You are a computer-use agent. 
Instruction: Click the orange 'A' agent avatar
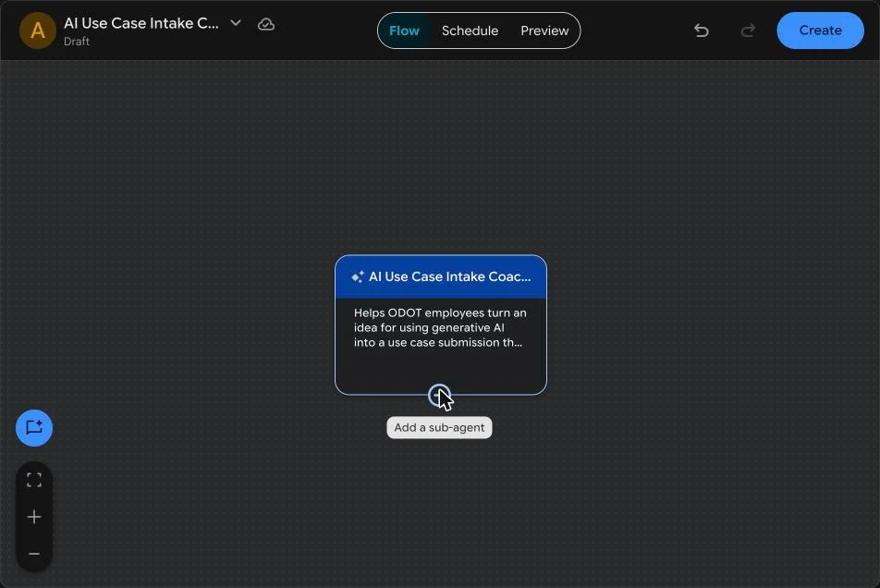point(38,31)
